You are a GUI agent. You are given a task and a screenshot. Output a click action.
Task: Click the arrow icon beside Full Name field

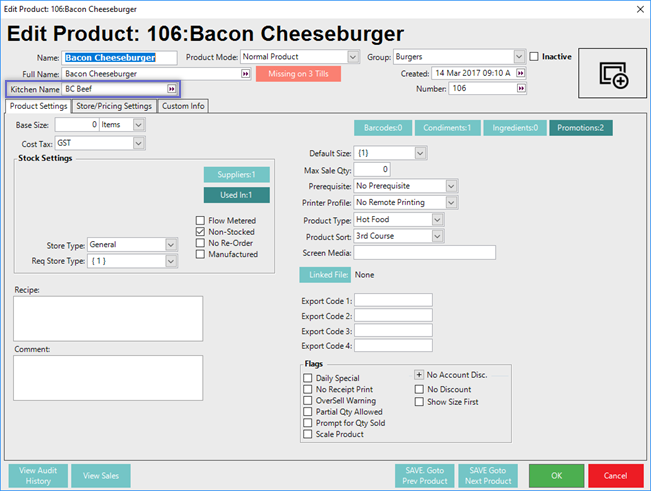245,74
